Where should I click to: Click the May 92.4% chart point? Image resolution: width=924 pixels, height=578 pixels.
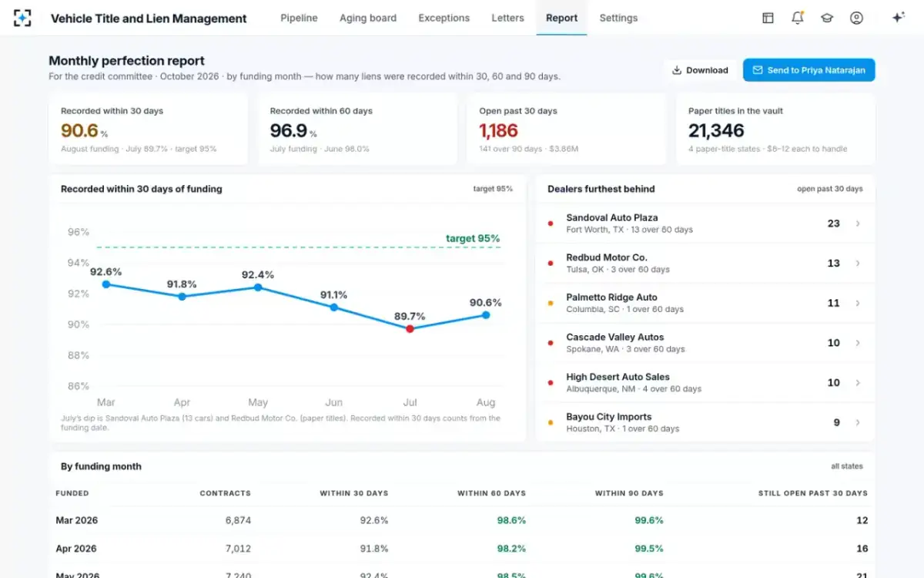(258, 287)
